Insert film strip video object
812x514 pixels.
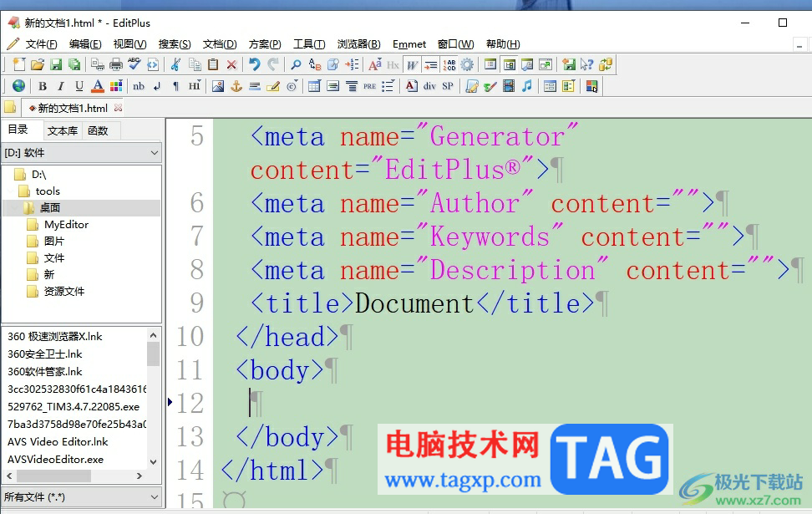point(509,86)
